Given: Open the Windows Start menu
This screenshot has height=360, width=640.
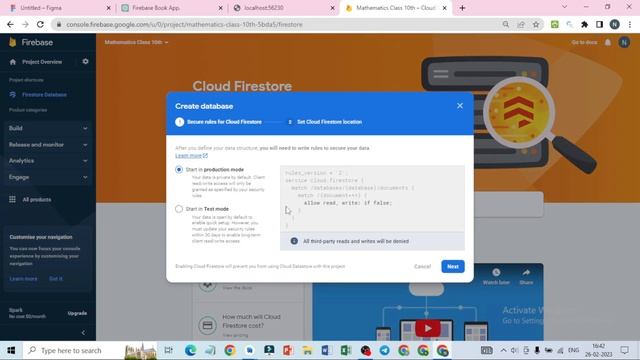Looking at the screenshot, I should [11, 350].
